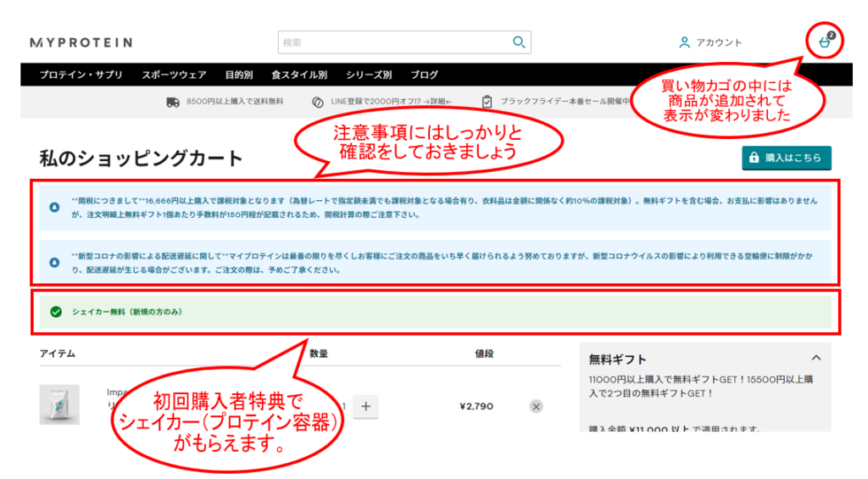Click the LINE registration promo icon
Image resolution: width=868 pixels, height=479 pixels.
click(x=317, y=102)
